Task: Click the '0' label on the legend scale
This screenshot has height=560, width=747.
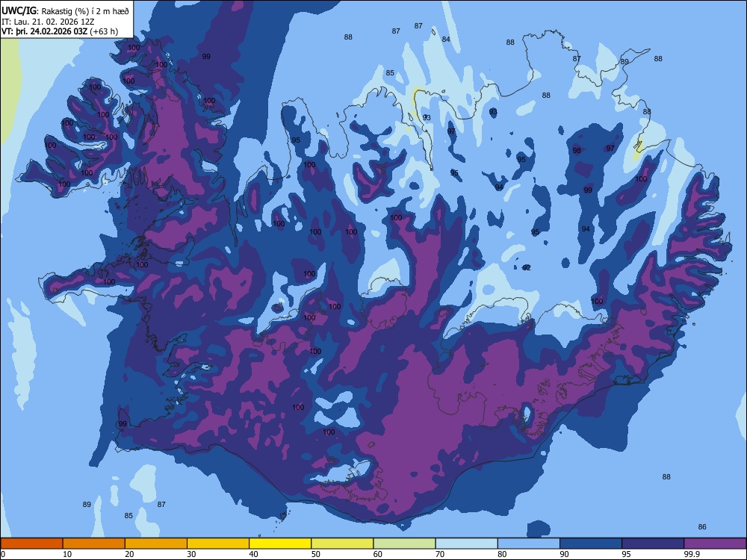Action: click(3, 554)
